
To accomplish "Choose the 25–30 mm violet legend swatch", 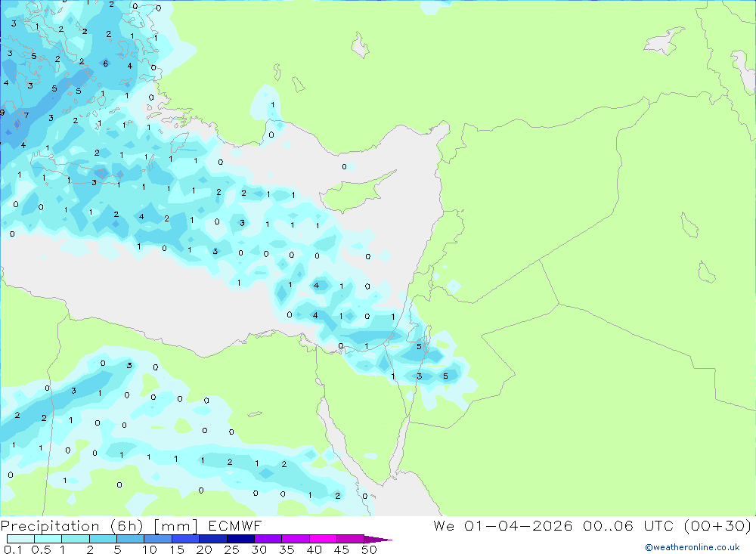I will (240, 539).
